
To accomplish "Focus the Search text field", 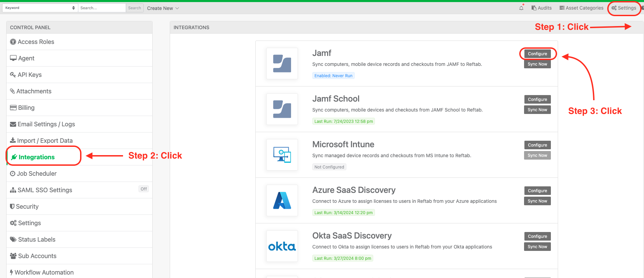I will 102,8.
